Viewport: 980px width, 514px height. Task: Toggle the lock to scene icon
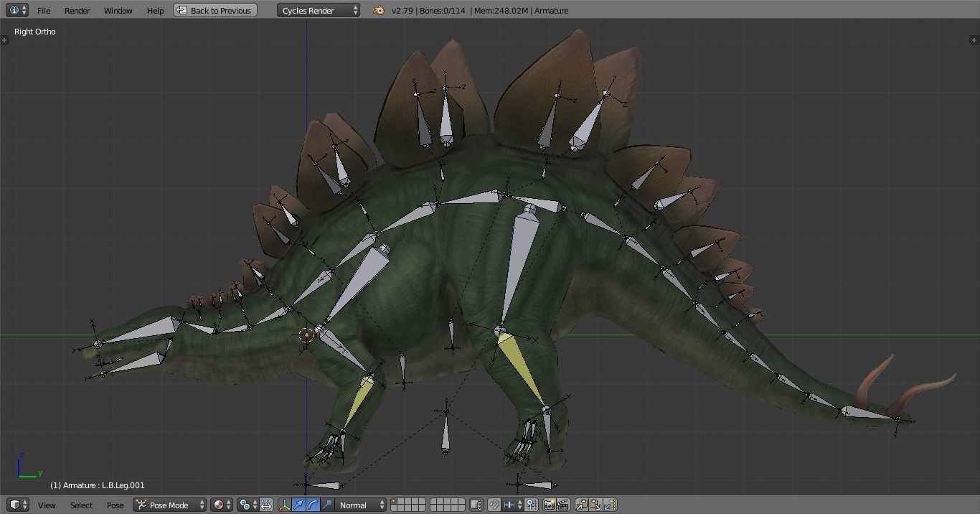(x=475, y=505)
